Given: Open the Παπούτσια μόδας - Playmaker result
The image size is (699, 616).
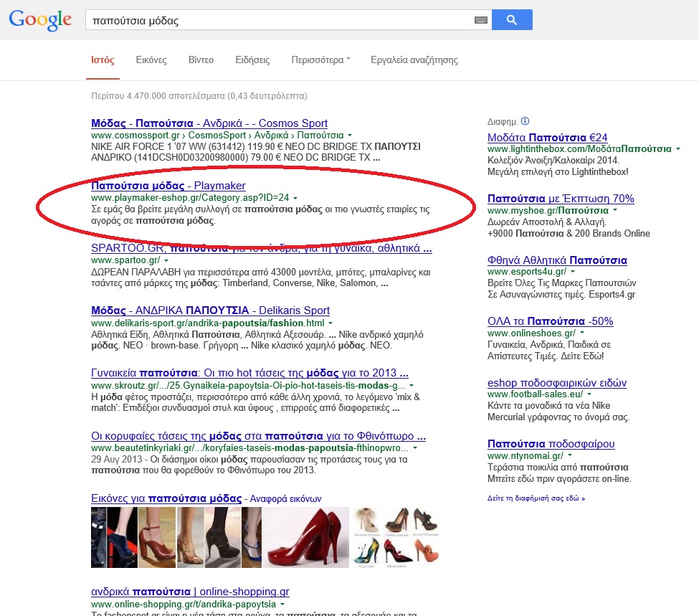Looking at the screenshot, I should point(168,186).
